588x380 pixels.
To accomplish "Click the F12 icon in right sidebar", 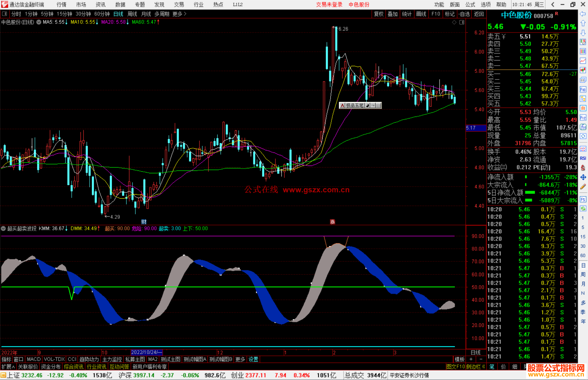I will (x=583, y=118).
